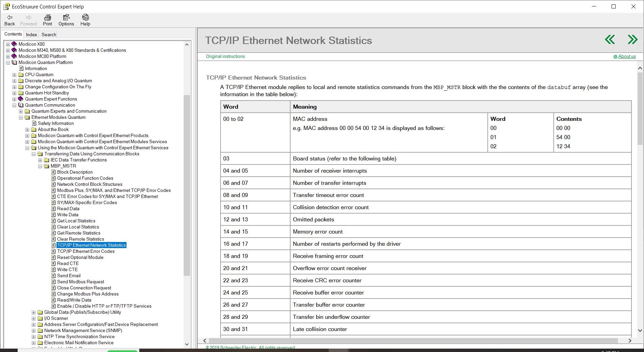Open the Clear Remote Statistics topic
This screenshot has width=644, height=352.
(80, 239)
